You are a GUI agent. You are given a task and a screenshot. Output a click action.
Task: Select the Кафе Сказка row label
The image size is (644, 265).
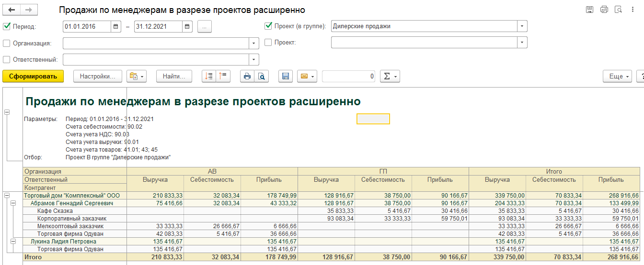pos(55,210)
